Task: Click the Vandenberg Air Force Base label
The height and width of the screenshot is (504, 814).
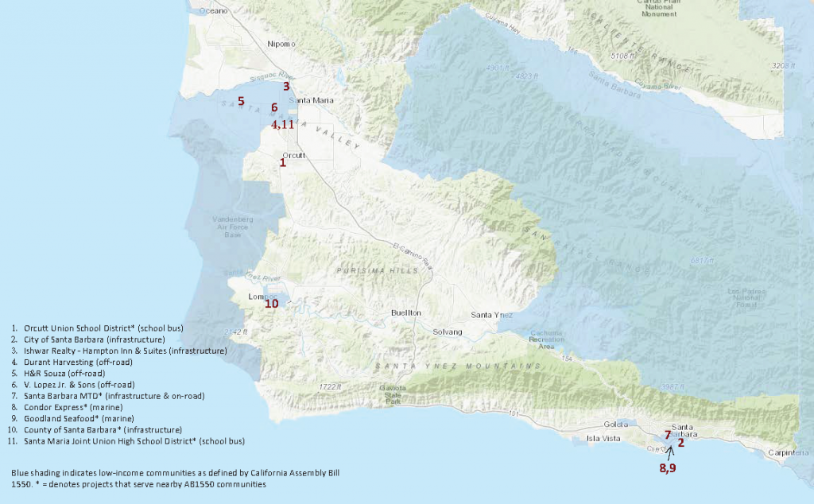Action: 232,227
